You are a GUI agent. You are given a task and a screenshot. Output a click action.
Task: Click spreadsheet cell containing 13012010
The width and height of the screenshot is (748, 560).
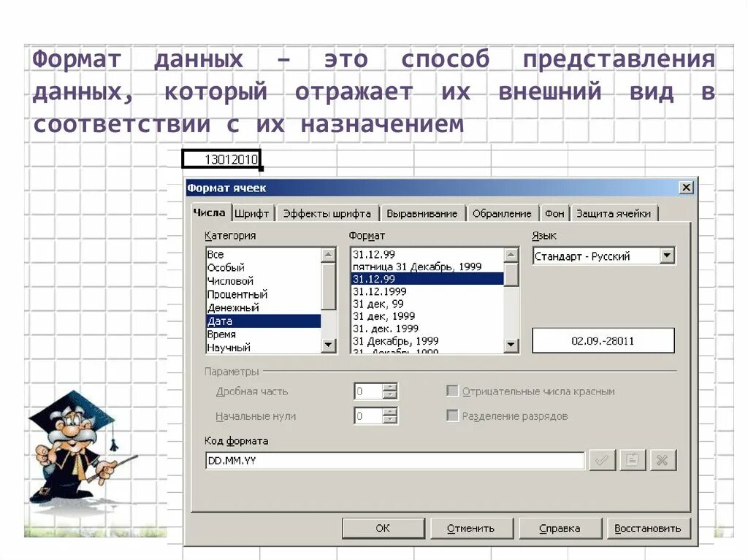pyautogui.click(x=221, y=159)
